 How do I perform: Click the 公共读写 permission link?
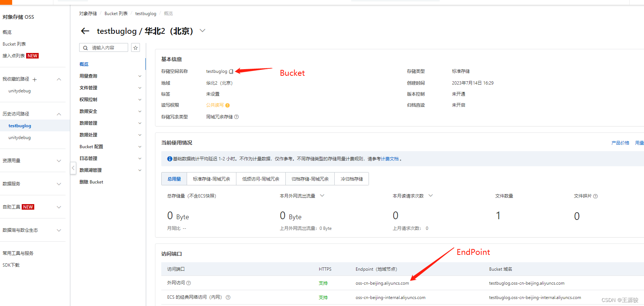tap(215, 105)
